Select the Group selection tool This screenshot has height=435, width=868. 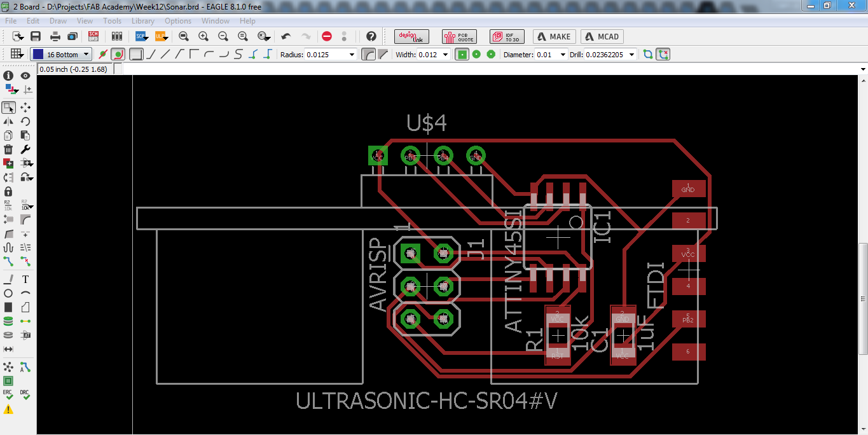coord(9,107)
